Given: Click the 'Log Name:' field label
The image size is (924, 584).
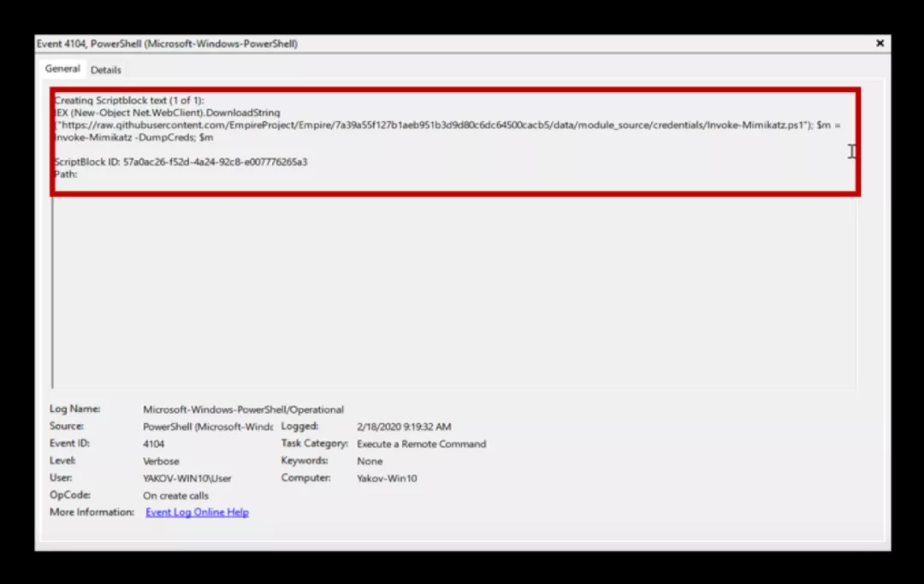Looking at the screenshot, I should [74, 409].
